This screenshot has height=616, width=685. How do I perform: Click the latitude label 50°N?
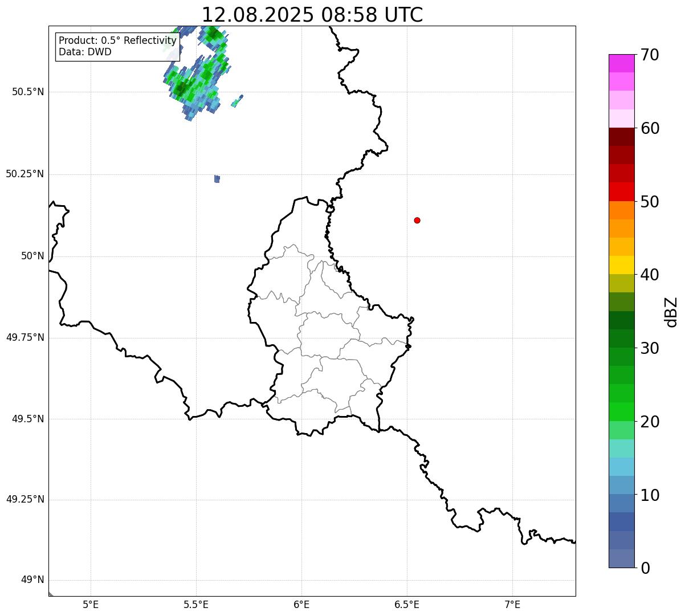(x=32, y=256)
